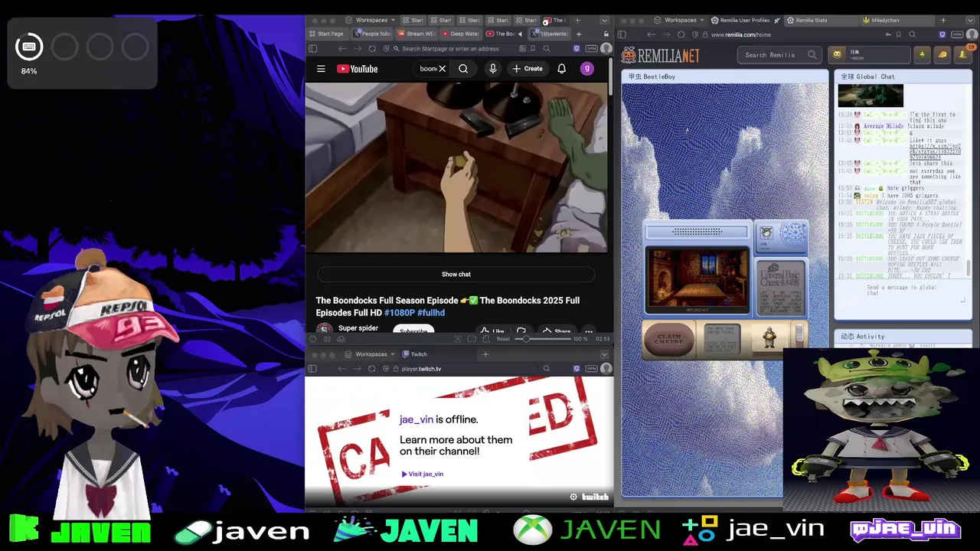This screenshot has width=980, height=551.
Task: Switch to the People follow X tab
Action: pos(373,34)
